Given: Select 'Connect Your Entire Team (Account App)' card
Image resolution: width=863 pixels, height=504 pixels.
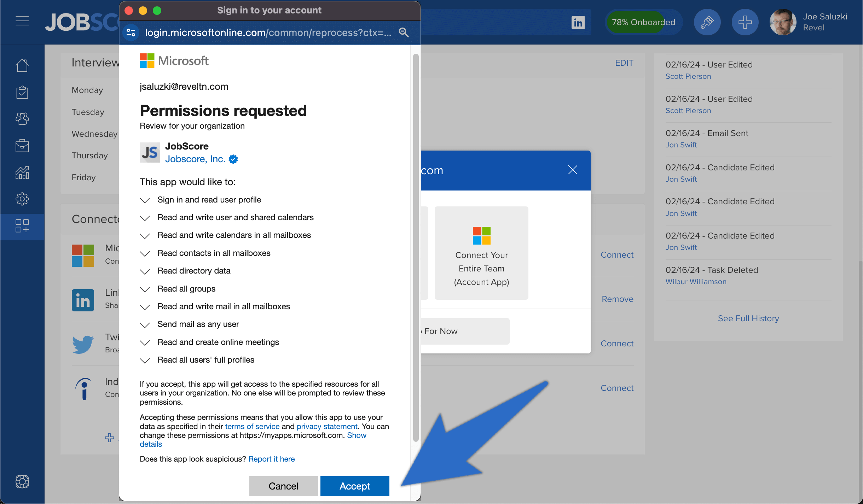Looking at the screenshot, I should [x=481, y=253].
